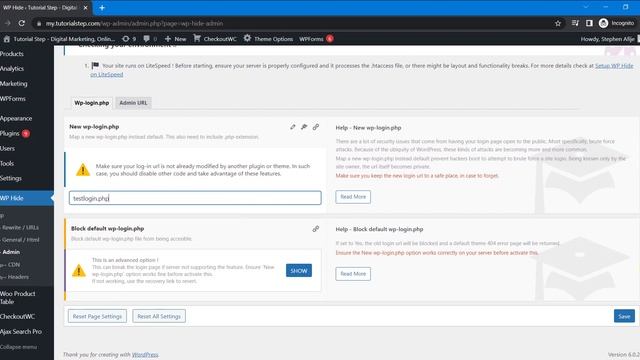Viewport: 640px width, 360px height.
Task: Open Setup WP Hide on LiteSpeed link
Action: click(614, 66)
